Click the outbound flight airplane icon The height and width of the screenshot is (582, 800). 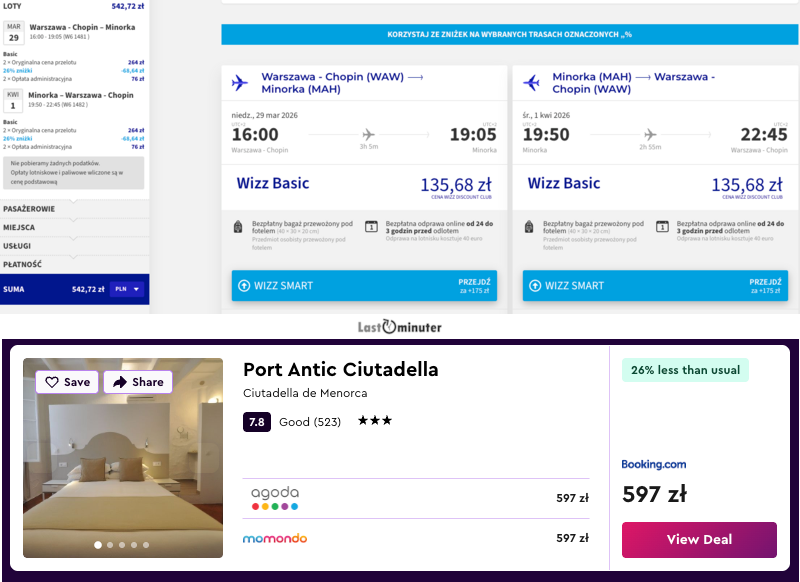point(240,83)
